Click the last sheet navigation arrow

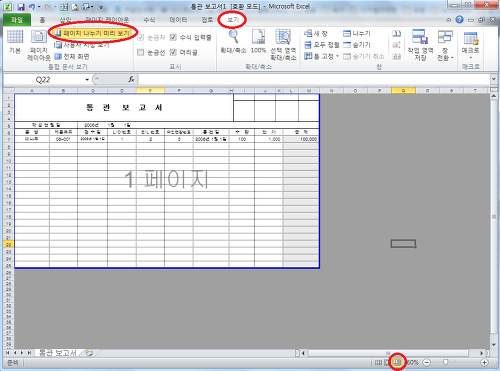click(x=29, y=352)
